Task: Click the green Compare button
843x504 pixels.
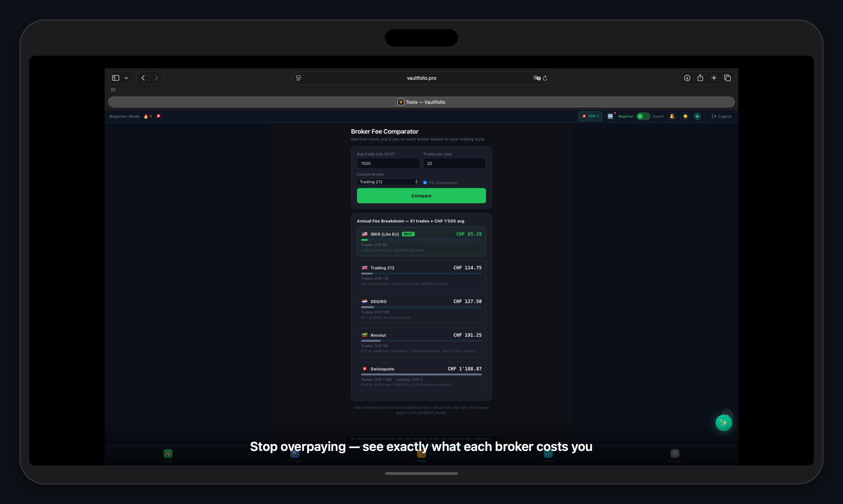Action: point(421,196)
